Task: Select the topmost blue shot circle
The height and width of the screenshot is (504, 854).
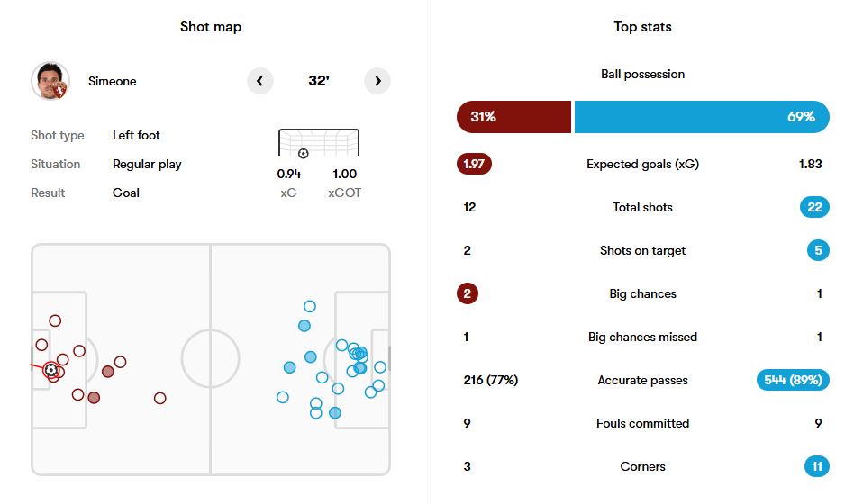Action: pyautogui.click(x=310, y=307)
